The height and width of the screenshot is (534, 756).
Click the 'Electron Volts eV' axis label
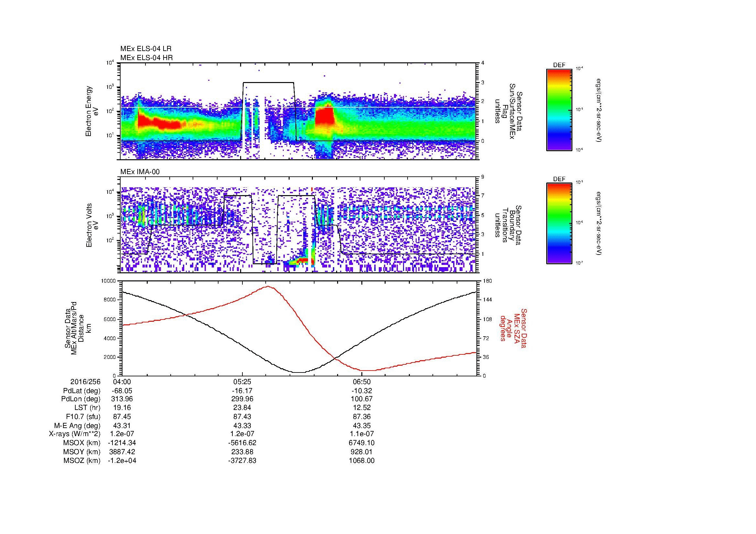[92, 225]
